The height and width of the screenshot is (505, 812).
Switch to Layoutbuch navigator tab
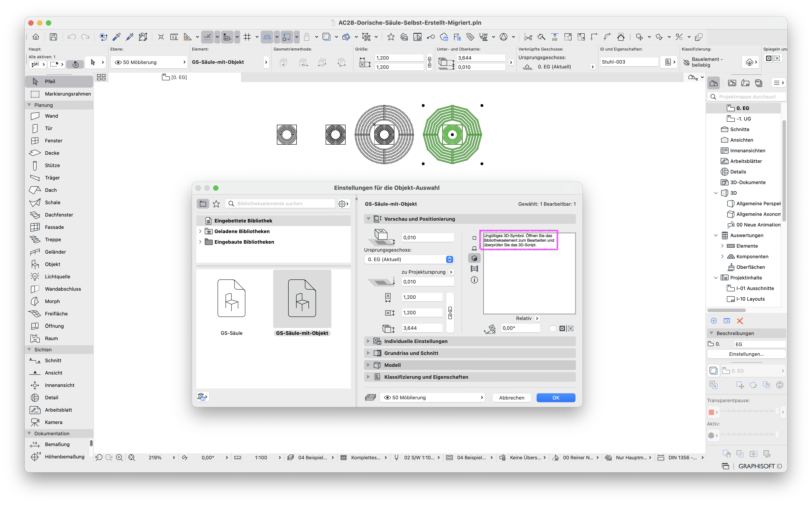coord(745,83)
